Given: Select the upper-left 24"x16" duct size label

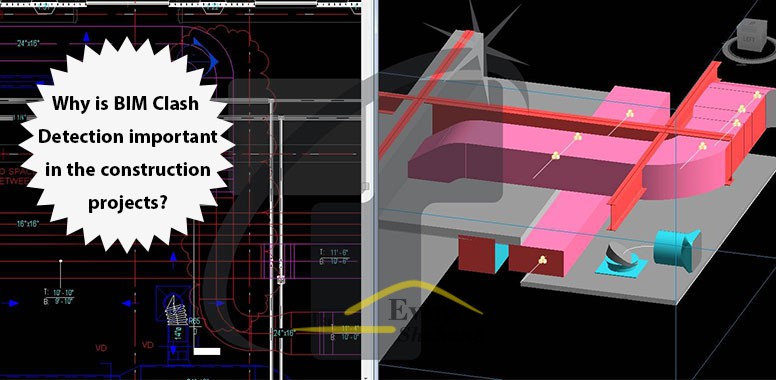Looking at the screenshot, I should (x=28, y=43).
